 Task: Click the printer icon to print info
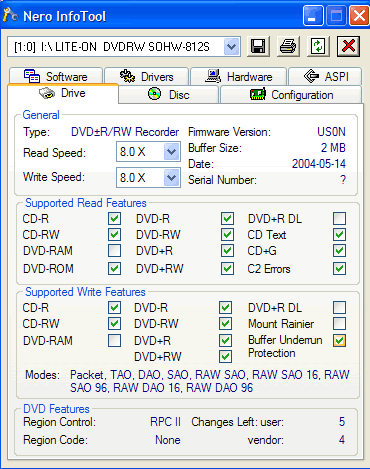click(x=288, y=46)
